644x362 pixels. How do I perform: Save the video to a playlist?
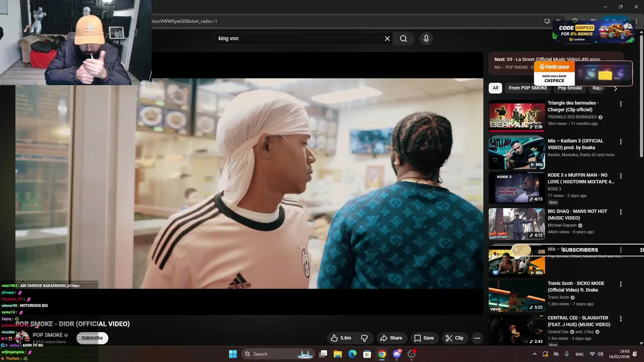424,338
